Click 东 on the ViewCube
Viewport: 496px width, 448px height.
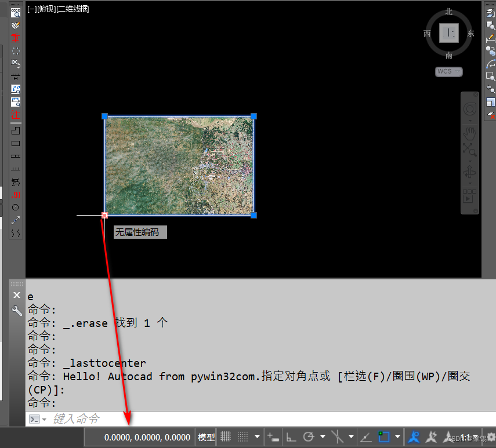(x=470, y=33)
